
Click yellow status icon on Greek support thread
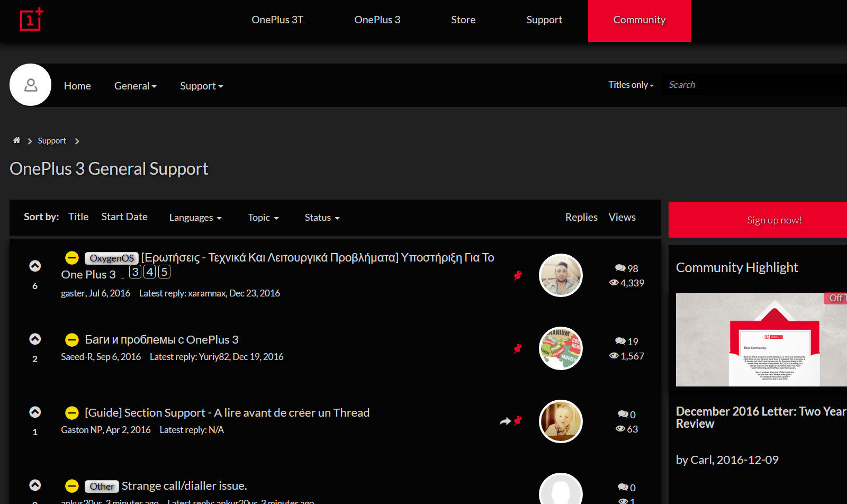click(x=72, y=258)
